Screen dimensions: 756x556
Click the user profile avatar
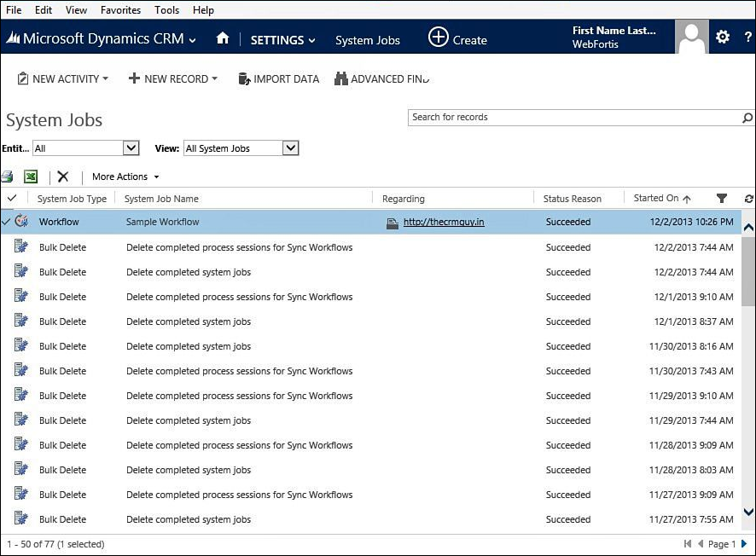pos(691,37)
